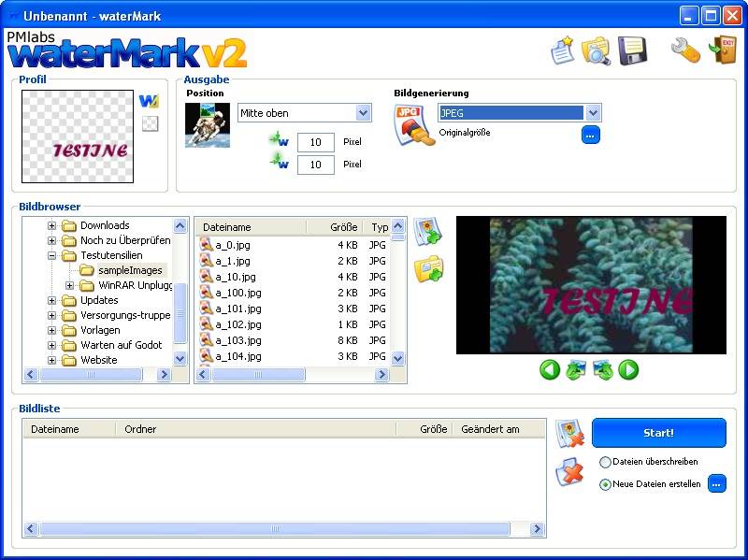Collapse the Testutensilien folder node
Image resolution: width=748 pixels, height=560 pixels.
51,255
